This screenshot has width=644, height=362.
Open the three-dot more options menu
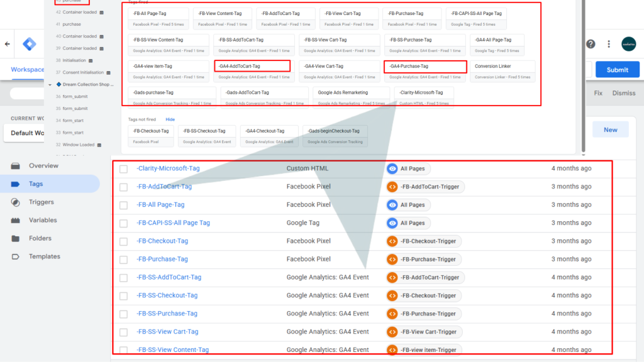point(609,44)
